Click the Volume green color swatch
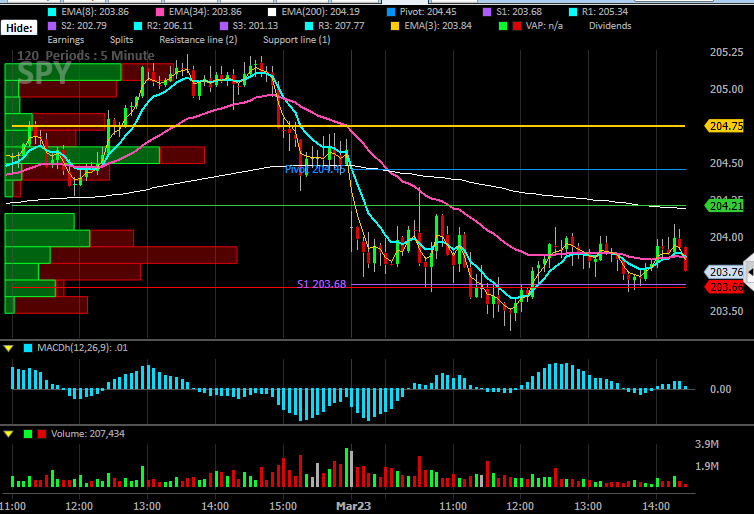Screen dimensions: 754x514 (x=28, y=434)
